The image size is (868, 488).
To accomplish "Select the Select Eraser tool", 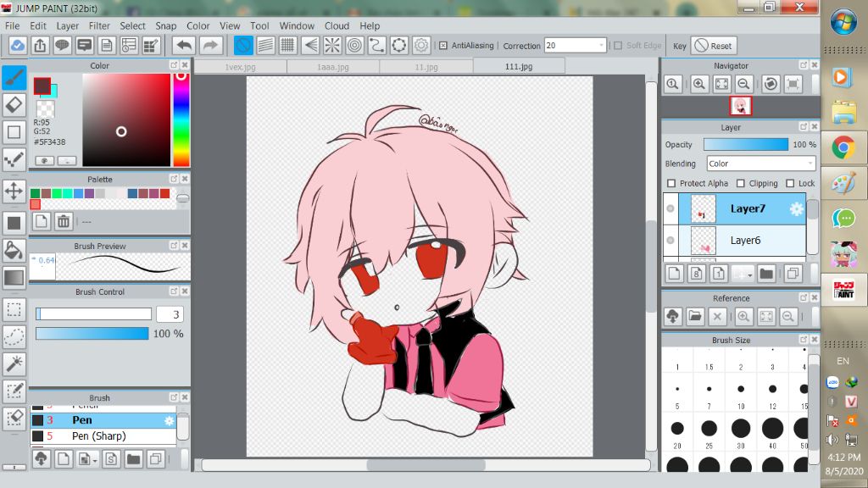I will (x=14, y=418).
